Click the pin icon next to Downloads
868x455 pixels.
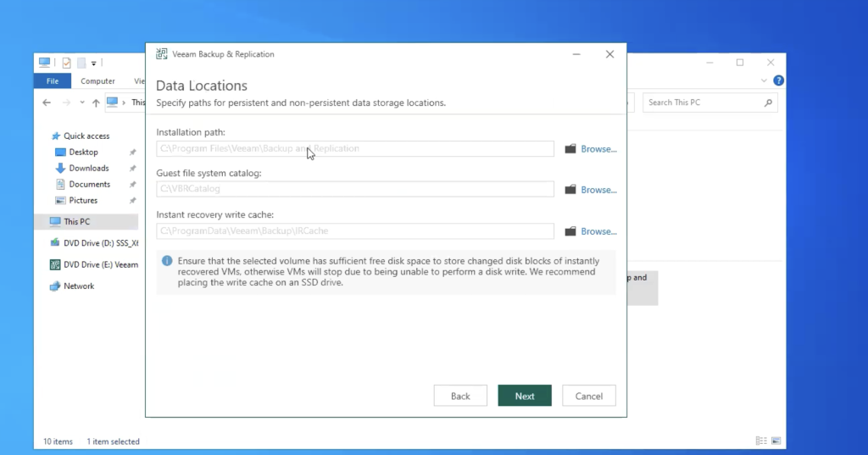tap(132, 169)
